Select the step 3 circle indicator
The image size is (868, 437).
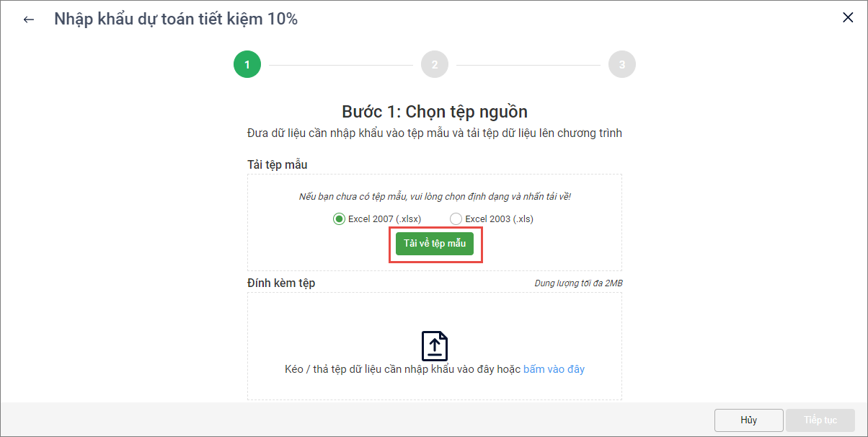click(622, 64)
